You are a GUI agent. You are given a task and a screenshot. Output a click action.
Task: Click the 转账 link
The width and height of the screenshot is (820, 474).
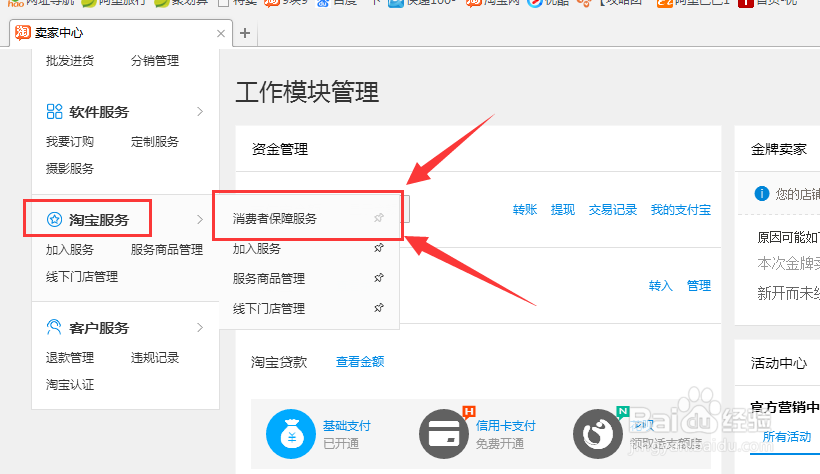tap(525, 210)
